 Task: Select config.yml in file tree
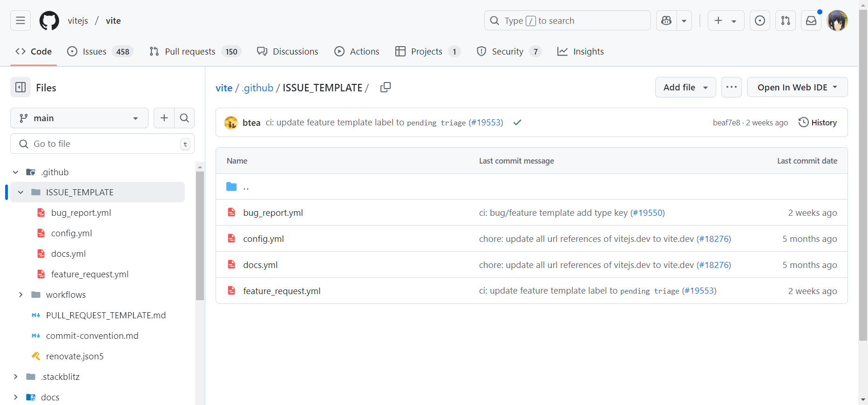(71, 233)
